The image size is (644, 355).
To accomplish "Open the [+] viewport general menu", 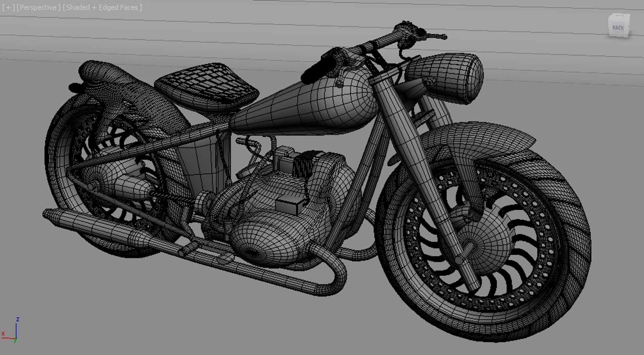I will 8,7.
